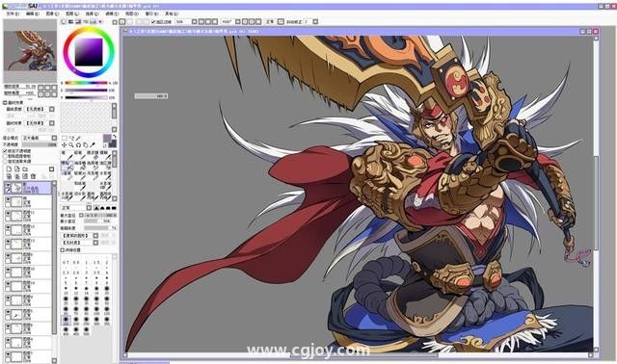Viewport: 617px width, 364px height.
Task: Hide layer 图层12 via eye icon
Action: click(9, 227)
